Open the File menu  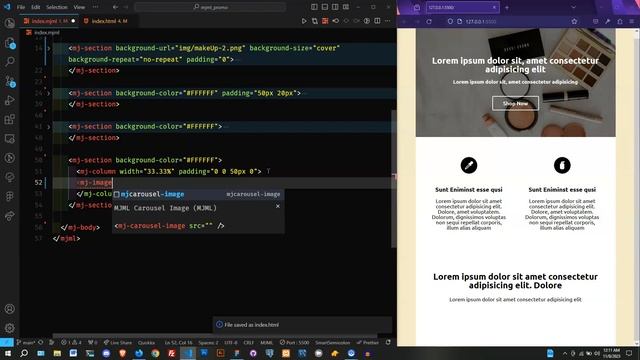(21, 7)
